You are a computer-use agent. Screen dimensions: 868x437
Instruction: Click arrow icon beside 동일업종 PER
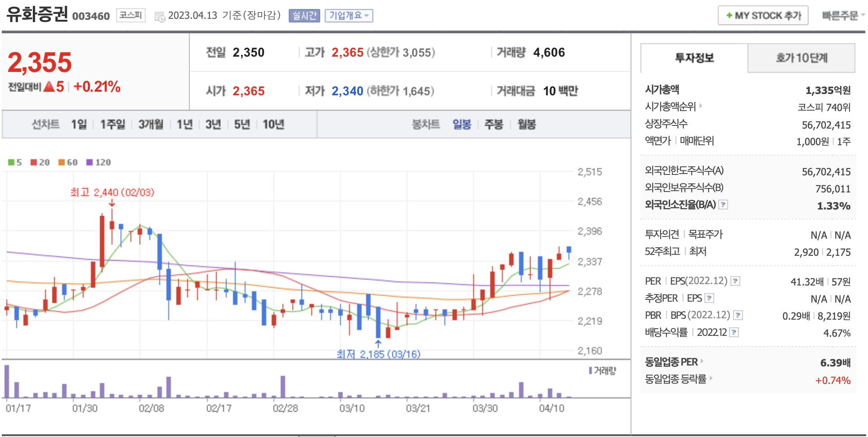pos(702,361)
